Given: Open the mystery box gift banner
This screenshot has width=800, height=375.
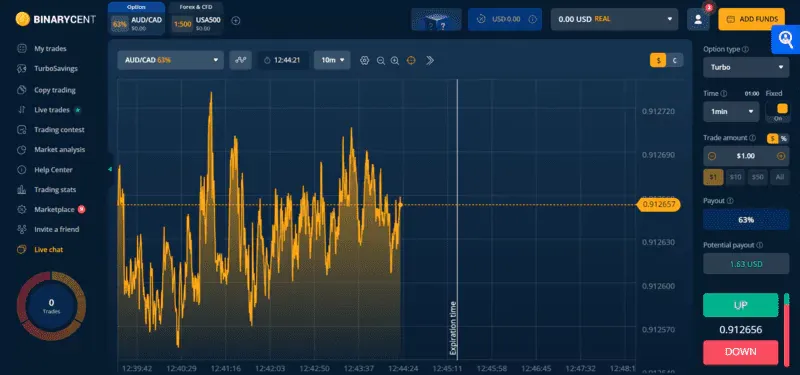Looking at the screenshot, I should pyautogui.click(x=436, y=19).
